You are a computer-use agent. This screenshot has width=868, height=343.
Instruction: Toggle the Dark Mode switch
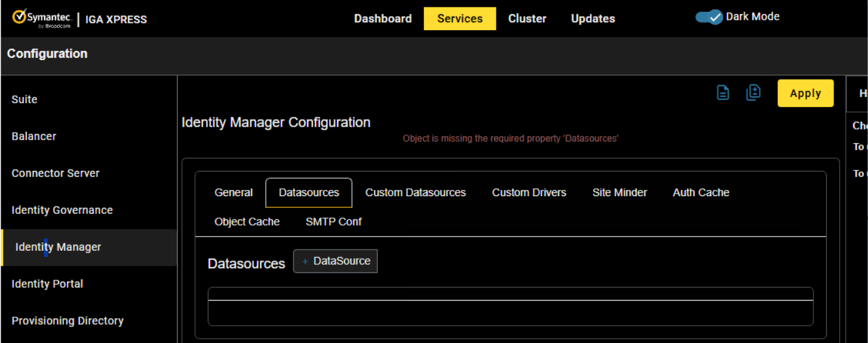tap(709, 17)
